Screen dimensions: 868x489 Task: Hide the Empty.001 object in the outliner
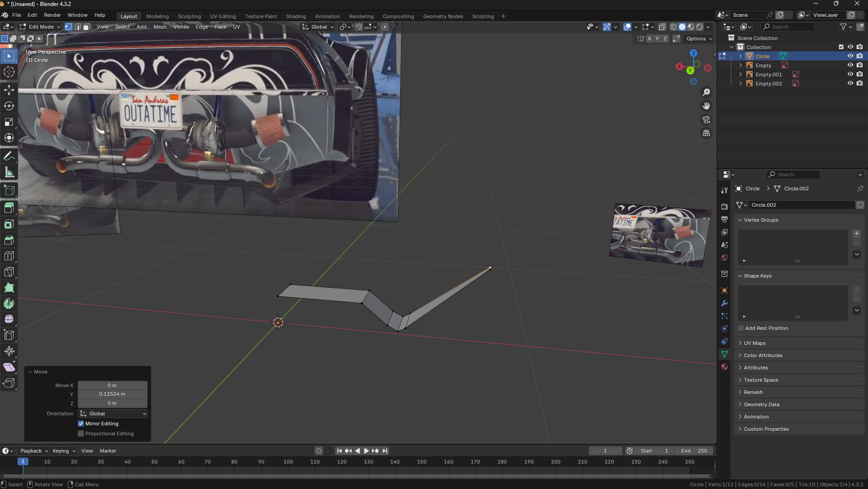pos(850,75)
